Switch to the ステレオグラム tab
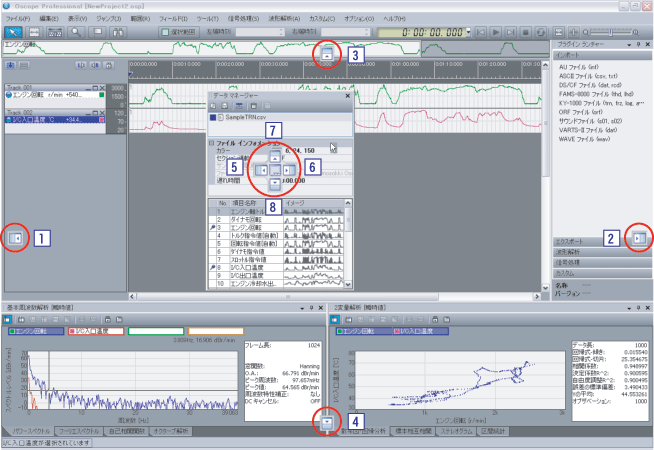The width and height of the screenshot is (654, 450). click(x=456, y=431)
